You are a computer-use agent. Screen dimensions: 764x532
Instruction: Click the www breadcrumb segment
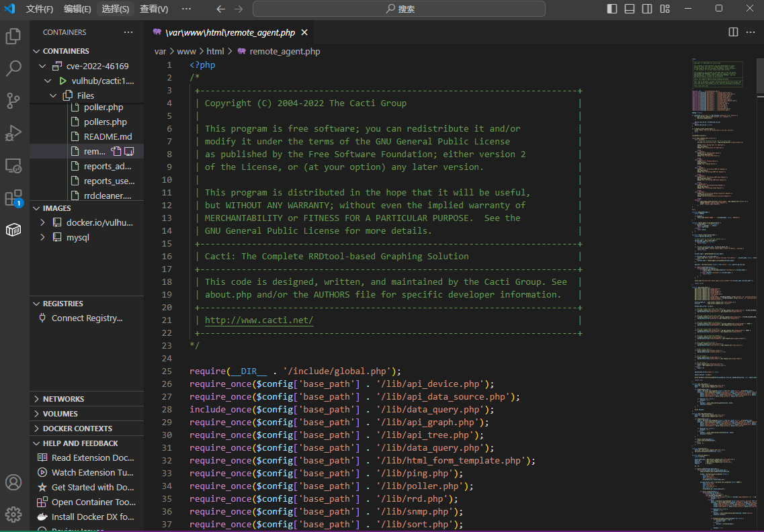186,51
